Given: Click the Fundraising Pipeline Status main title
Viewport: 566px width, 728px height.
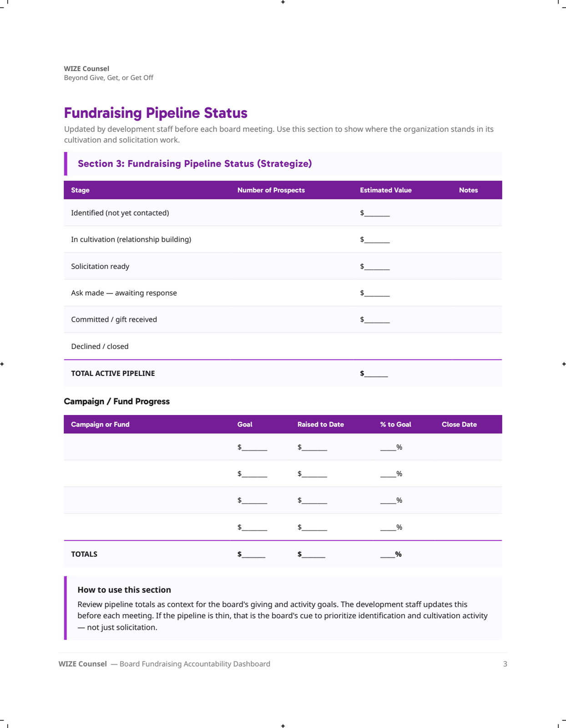Looking at the screenshot, I should (156, 113).
